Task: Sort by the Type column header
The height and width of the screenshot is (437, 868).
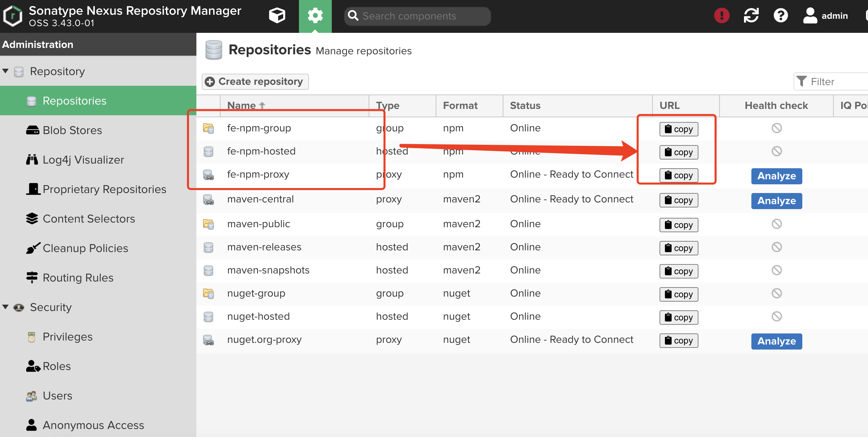Action: coord(402,106)
